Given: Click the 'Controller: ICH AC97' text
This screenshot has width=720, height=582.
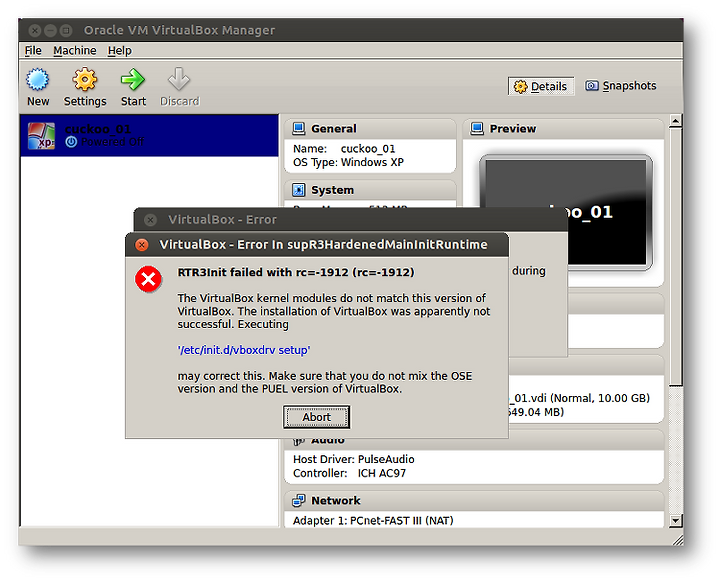Looking at the screenshot, I should coord(349,473).
